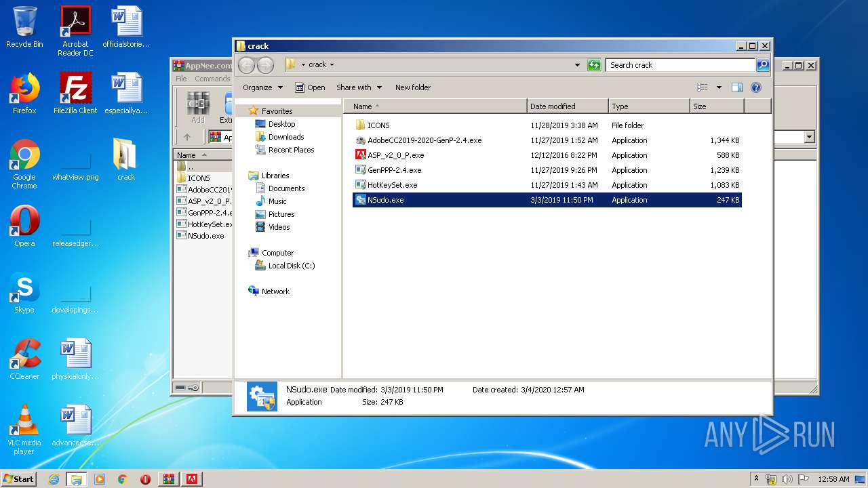The height and width of the screenshot is (488, 868).
Task: Click the Back navigation arrow in Explorer
Action: 246,65
